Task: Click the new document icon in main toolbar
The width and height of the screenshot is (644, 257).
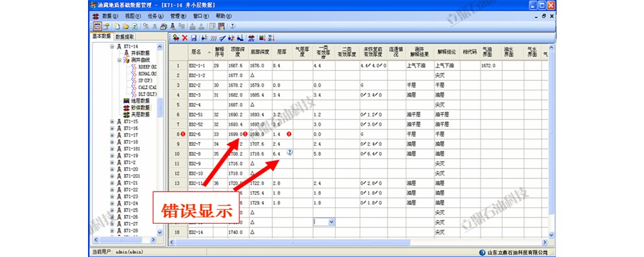Action: coord(117,26)
